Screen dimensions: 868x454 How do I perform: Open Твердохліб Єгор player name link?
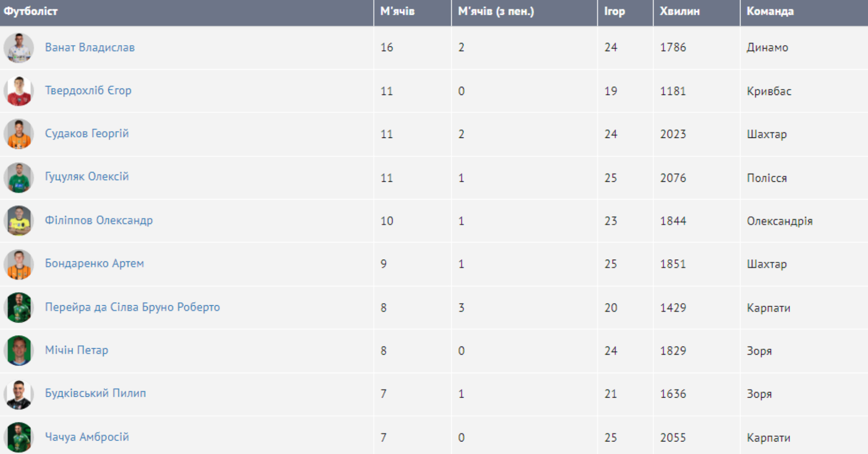click(88, 91)
